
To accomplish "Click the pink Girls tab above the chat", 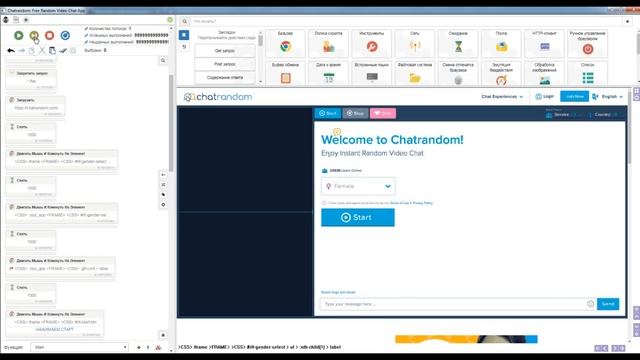I will coord(383,113).
